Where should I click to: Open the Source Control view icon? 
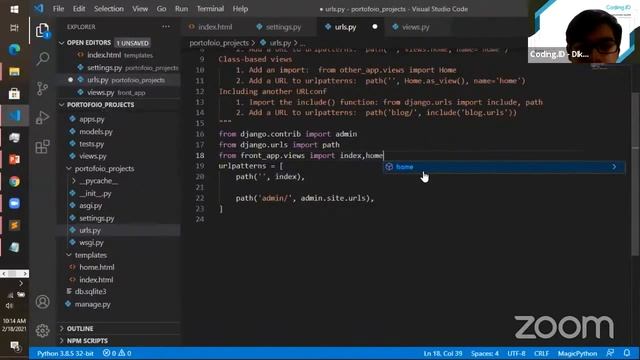tap(42, 88)
